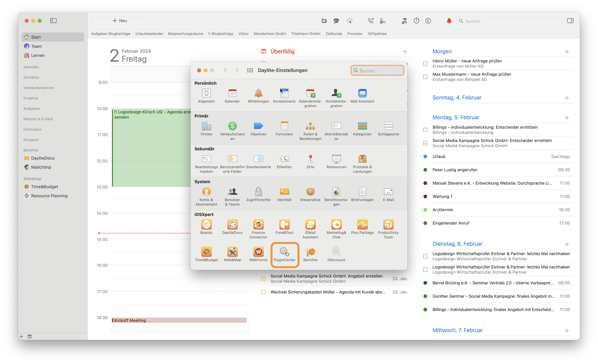Image resolution: width=598 pixels, height=364 pixels.
Task: Open Plus Package settings
Action: point(362,227)
